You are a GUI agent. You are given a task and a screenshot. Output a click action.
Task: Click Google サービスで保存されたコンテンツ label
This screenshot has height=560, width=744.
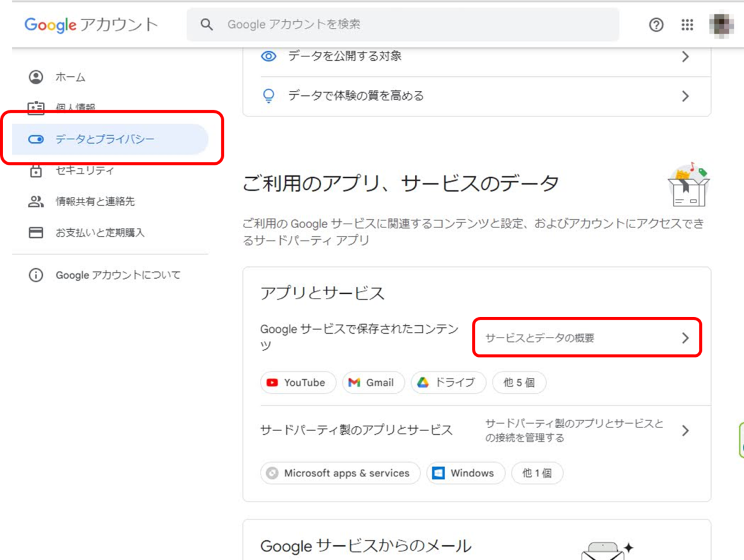coord(359,338)
